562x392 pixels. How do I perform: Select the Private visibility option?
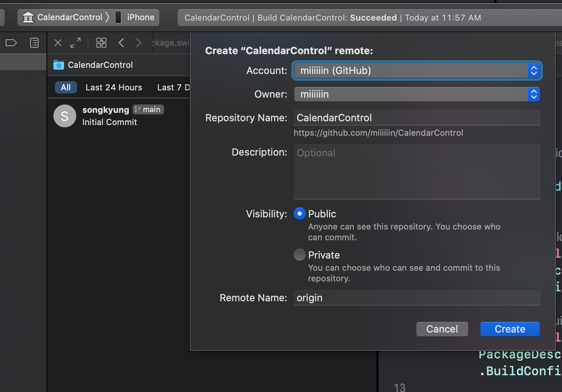click(x=300, y=255)
